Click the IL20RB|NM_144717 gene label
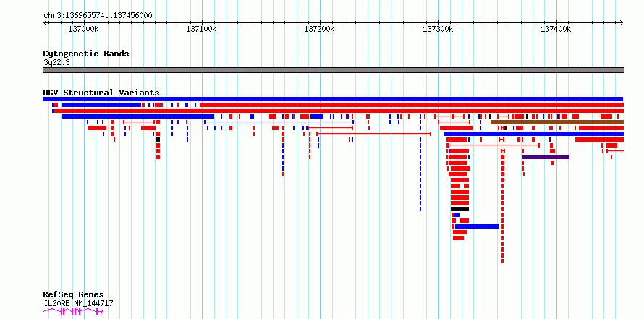The height and width of the screenshot is (319, 644). coord(78,303)
